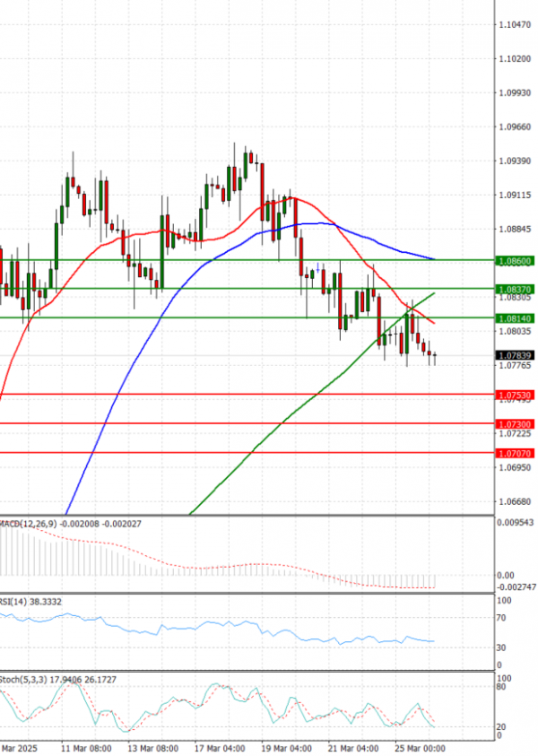Screen dimensions: 538x756
Task: Click the 1.08845 price axis value
Action: [x=515, y=229]
